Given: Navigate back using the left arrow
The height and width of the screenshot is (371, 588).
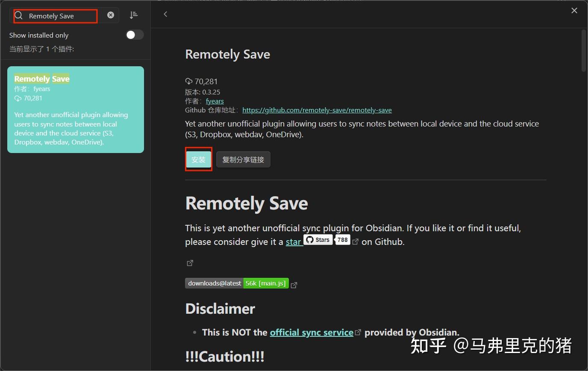Looking at the screenshot, I should click(165, 14).
